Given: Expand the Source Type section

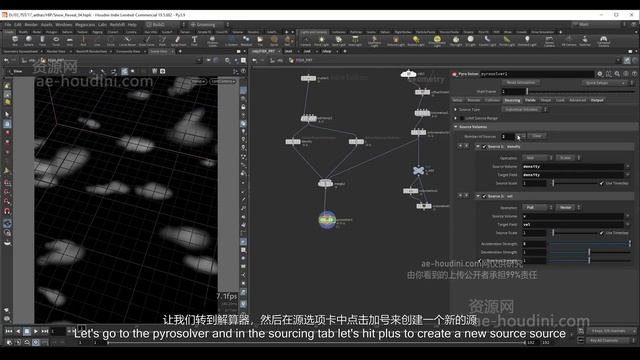Looking at the screenshot, I should (x=456, y=110).
